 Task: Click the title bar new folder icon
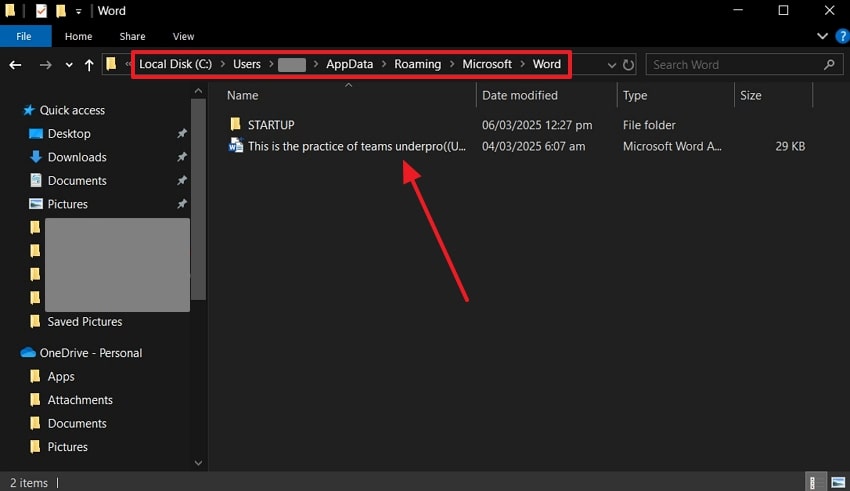tap(61, 11)
